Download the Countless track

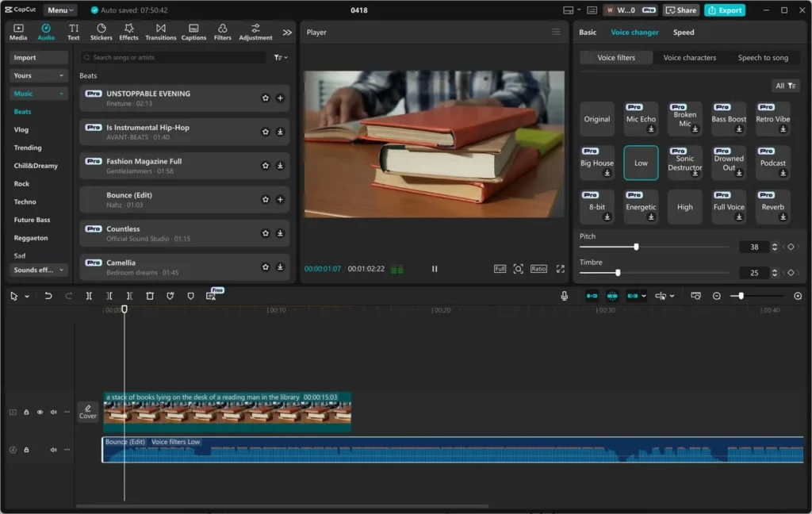(x=280, y=233)
